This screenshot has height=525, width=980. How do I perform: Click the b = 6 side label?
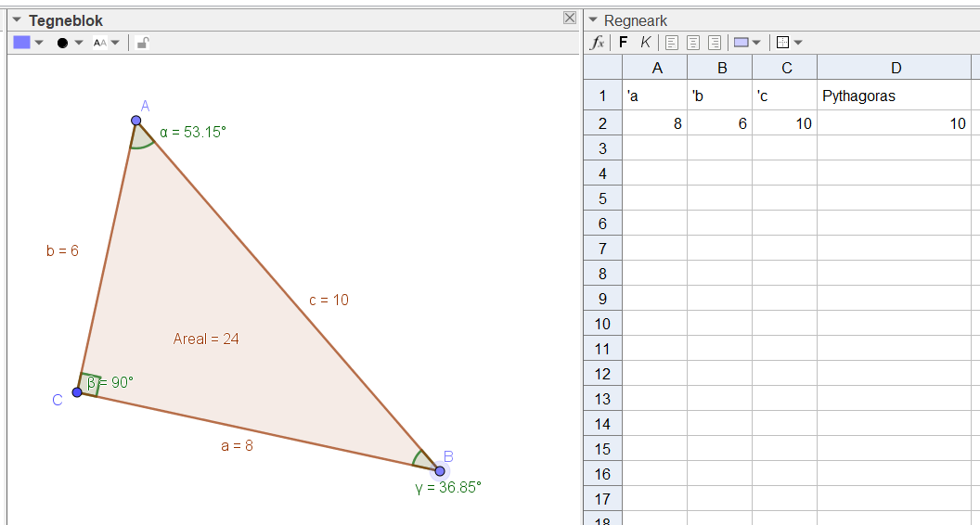(x=62, y=250)
